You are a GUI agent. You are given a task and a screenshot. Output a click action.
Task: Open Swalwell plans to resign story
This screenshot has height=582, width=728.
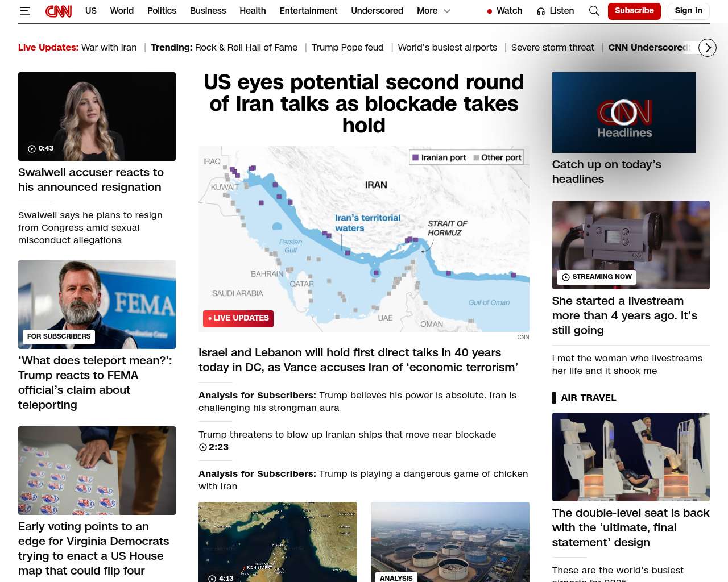(x=90, y=227)
